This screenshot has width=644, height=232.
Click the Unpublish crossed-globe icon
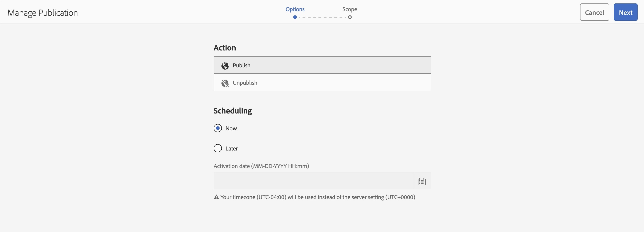click(x=225, y=83)
